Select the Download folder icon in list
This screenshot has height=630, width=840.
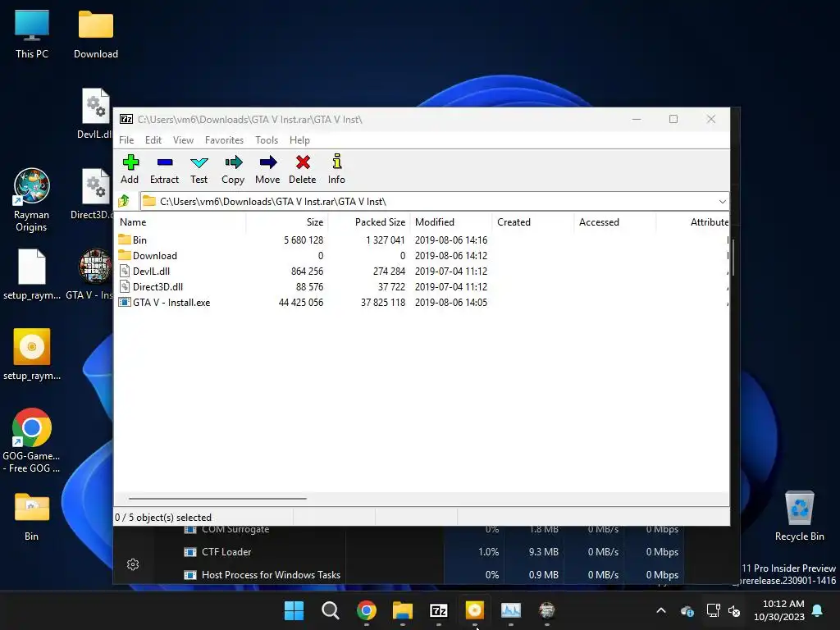point(125,255)
